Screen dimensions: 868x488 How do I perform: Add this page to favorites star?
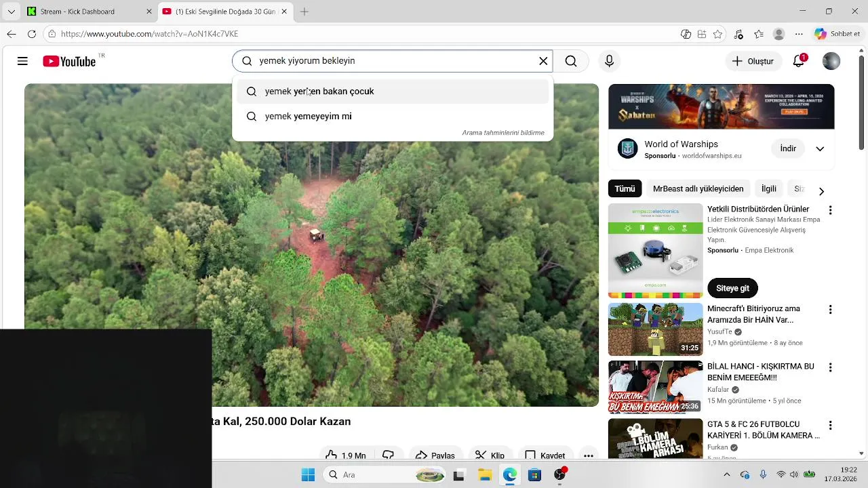pos(717,34)
